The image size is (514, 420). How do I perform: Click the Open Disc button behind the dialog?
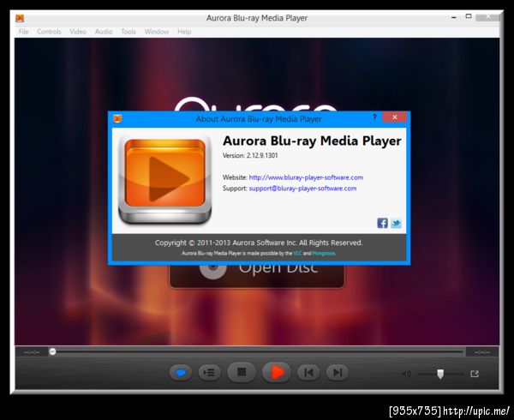click(x=257, y=275)
